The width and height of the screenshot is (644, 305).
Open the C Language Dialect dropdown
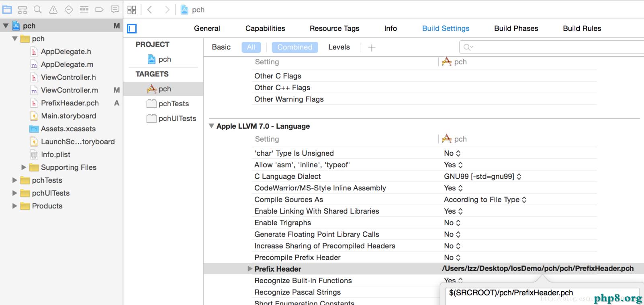[482, 176]
